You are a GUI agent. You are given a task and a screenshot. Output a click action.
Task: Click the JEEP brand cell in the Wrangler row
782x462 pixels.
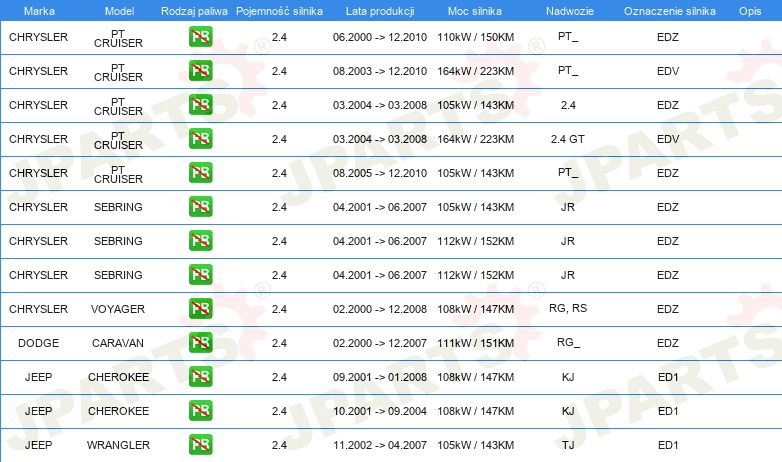pyautogui.click(x=38, y=445)
